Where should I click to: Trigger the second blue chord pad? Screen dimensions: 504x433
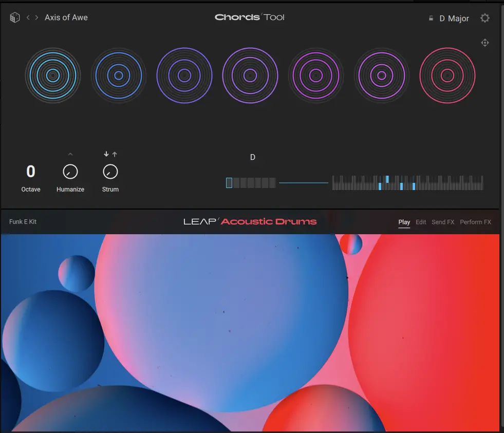[119, 76]
